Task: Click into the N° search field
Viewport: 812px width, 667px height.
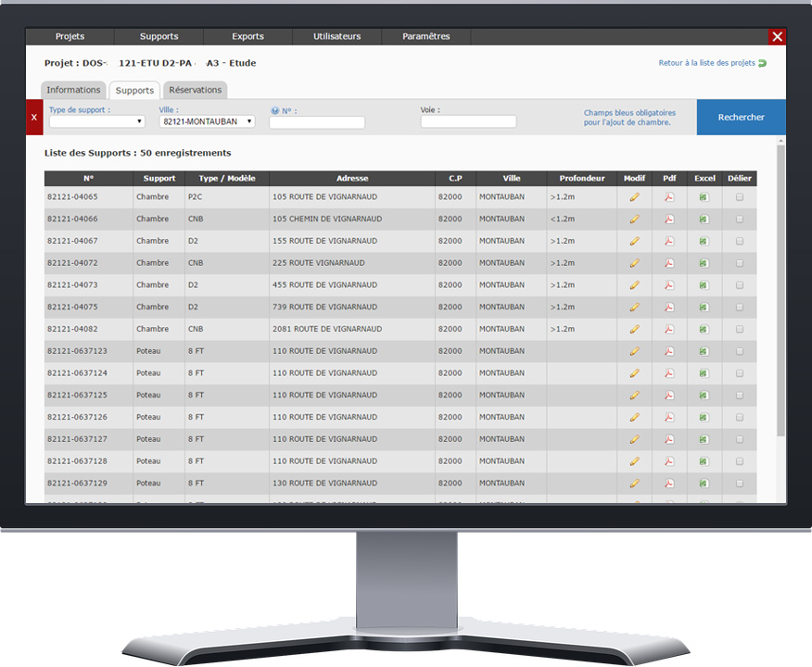Action: 317,122
